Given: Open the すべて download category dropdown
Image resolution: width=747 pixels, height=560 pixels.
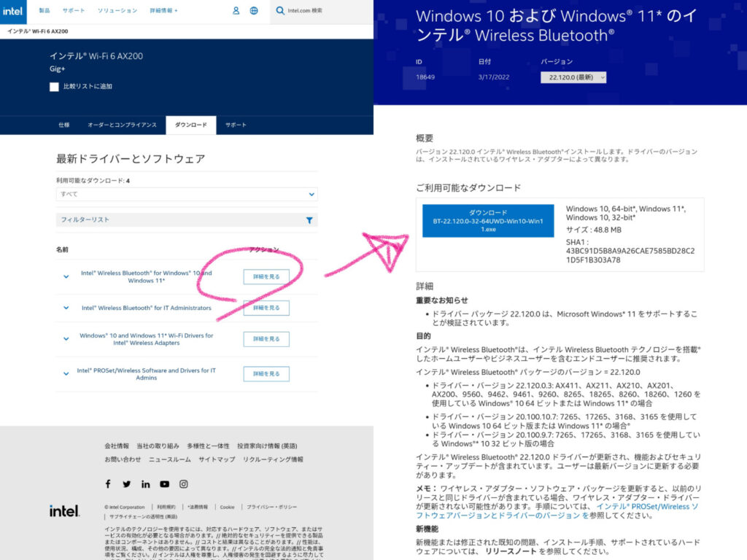Looking at the screenshot, I should click(x=187, y=194).
